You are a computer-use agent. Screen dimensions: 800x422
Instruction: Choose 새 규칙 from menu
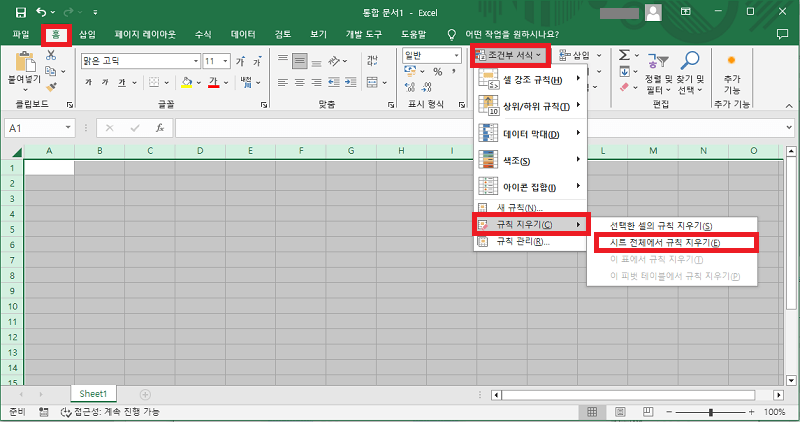tap(531, 208)
